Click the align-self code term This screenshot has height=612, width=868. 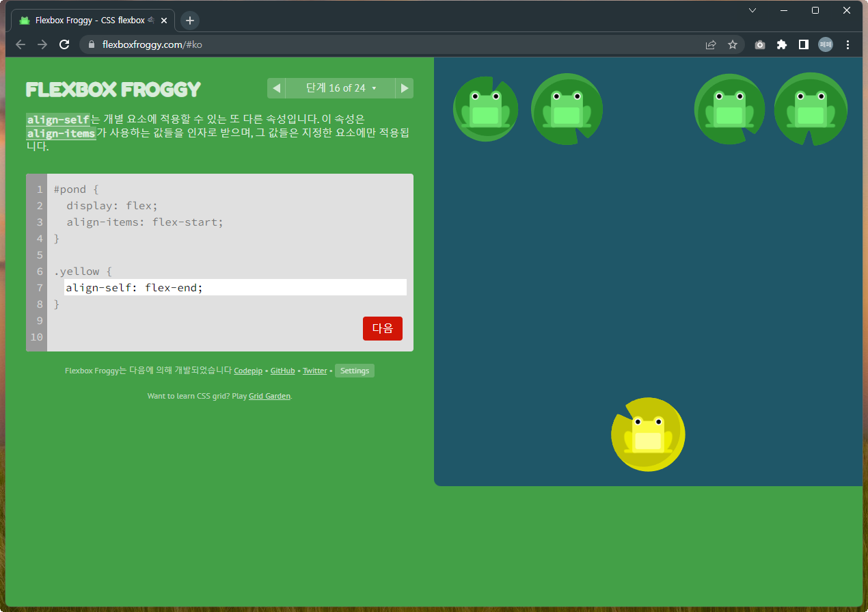tap(58, 120)
